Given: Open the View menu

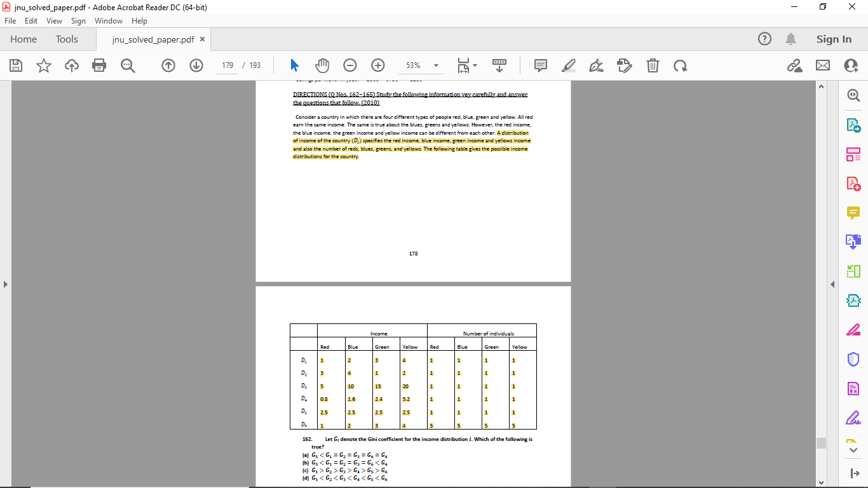Looking at the screenshot, I should click(x=54, y=20).
